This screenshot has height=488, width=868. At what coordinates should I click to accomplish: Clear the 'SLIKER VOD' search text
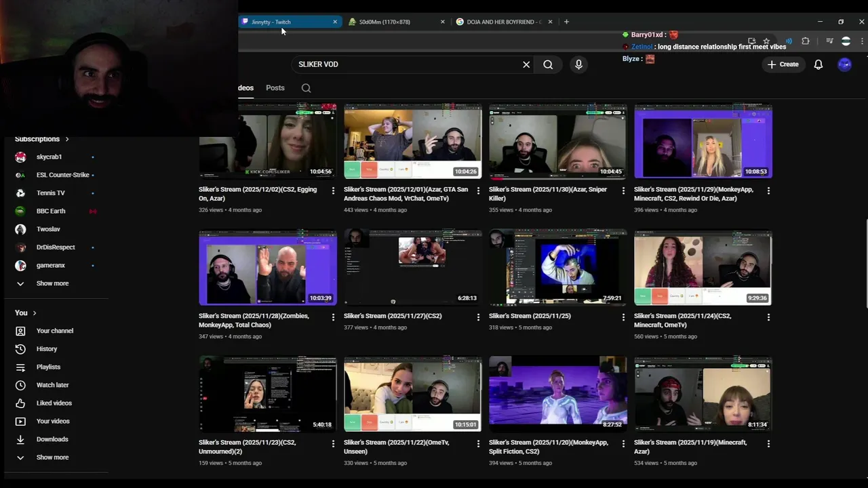point(526,64)
